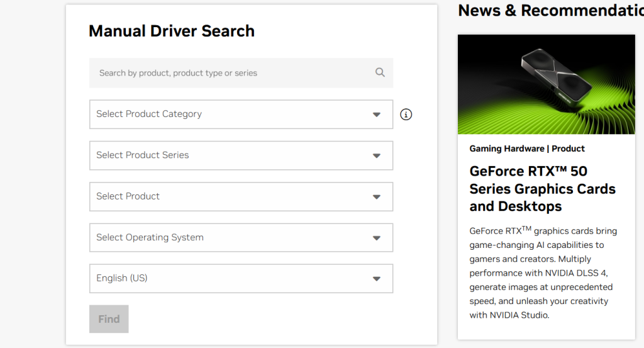
Task: Click the RTX graphics card news image
Action: [546, 84]
